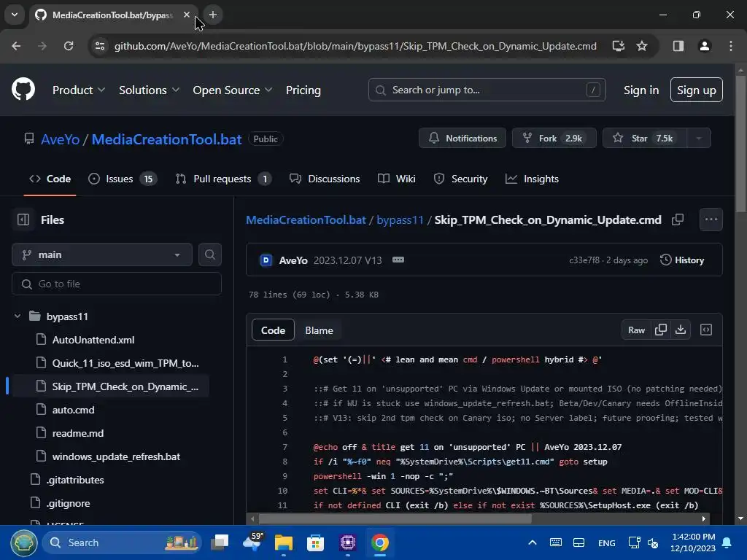Open the main branch selector dropdown
Viewport: 747px width, 560px height.
[x=102, y=254]
